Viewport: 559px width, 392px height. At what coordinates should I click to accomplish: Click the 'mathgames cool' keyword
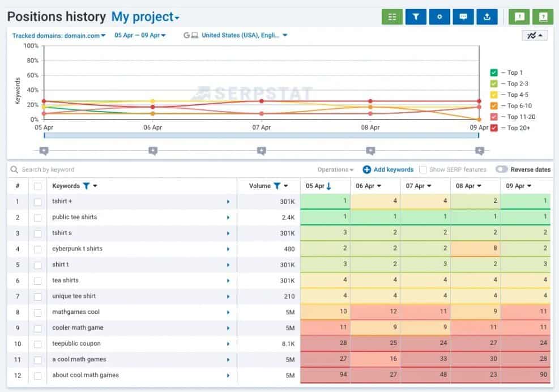(76, 312)
